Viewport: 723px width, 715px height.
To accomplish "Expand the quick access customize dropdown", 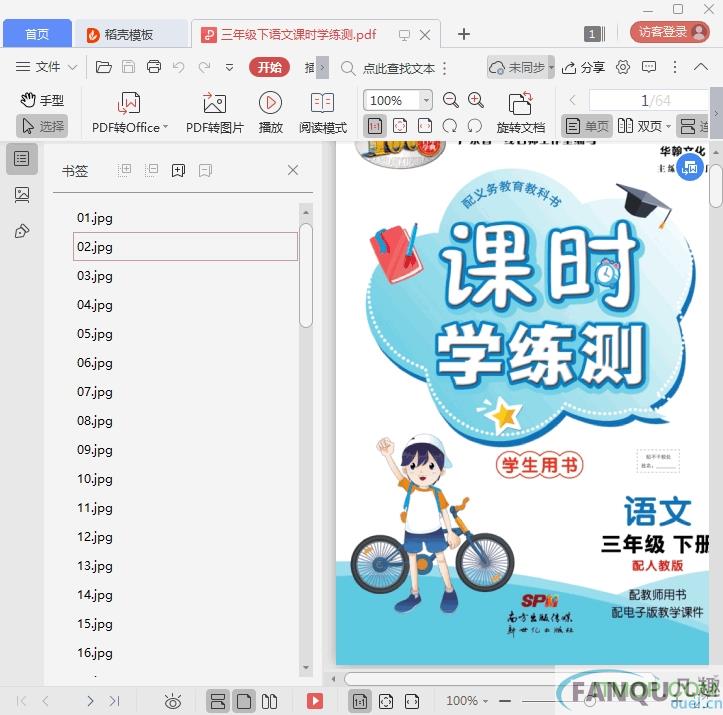I will click(x=229, y=68).
